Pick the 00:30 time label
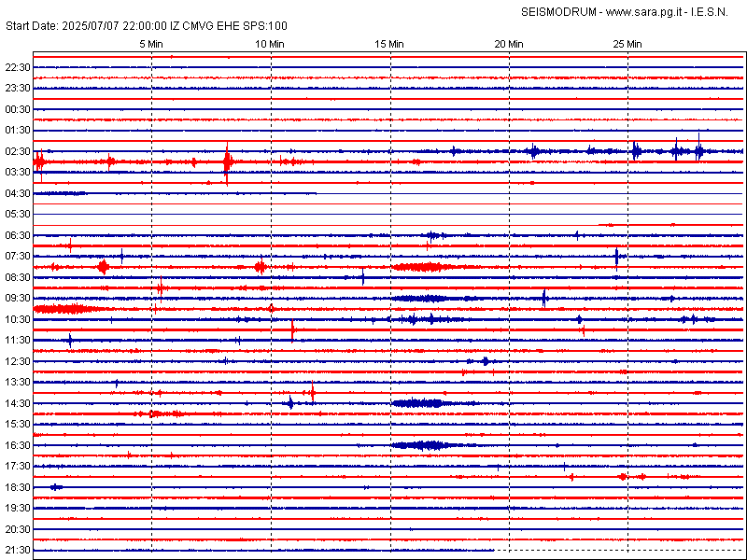Image resolution: width=747 pixels, height=560 pixels. tap(18, 109)
